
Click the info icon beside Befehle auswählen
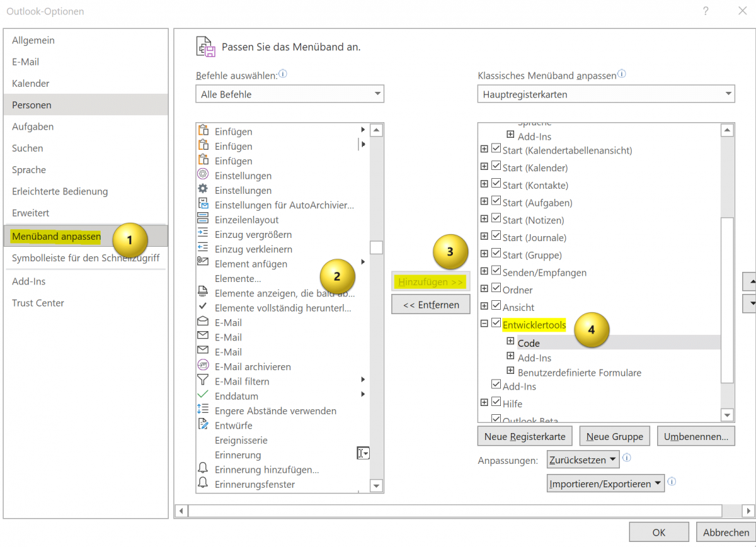[282, 74]
